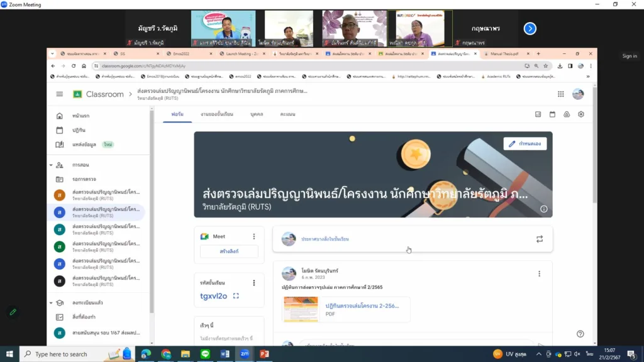The image size is (644, 362).
Task: Click สร้างลิงก์ to generate Meet link
Action: pos(229,251)
